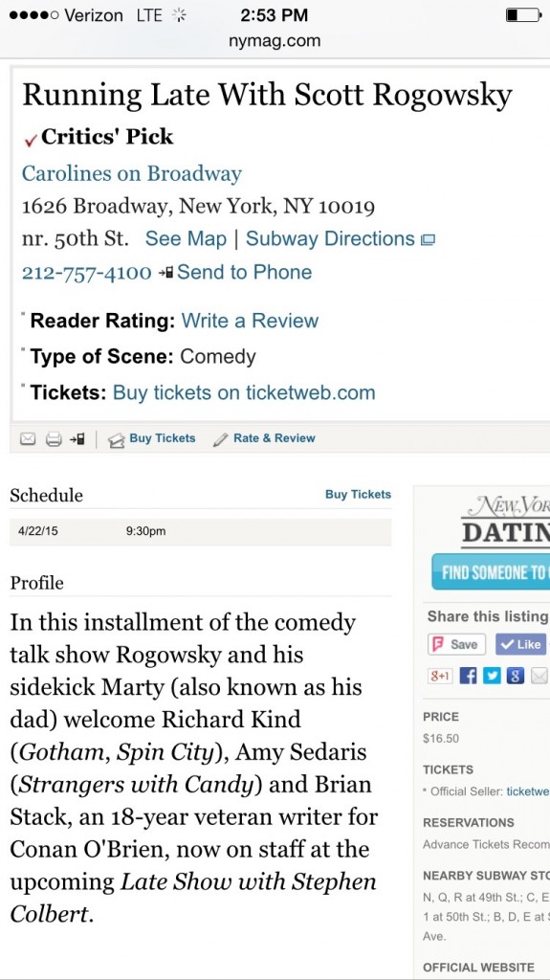Image resolution: width=550 pixels, height=980 pixels.
Task: Click the printer icon below the listing
Action: 54,438
